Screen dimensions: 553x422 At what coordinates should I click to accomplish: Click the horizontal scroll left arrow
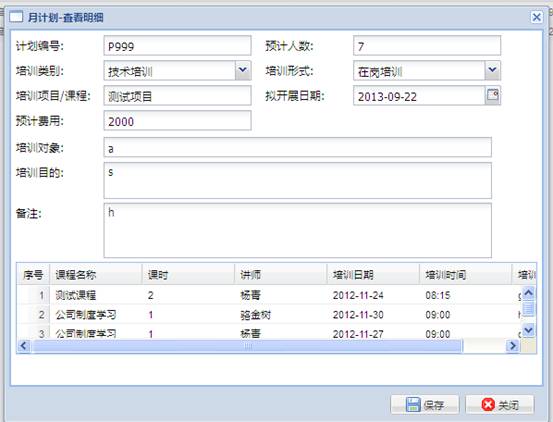pos(24,346)
